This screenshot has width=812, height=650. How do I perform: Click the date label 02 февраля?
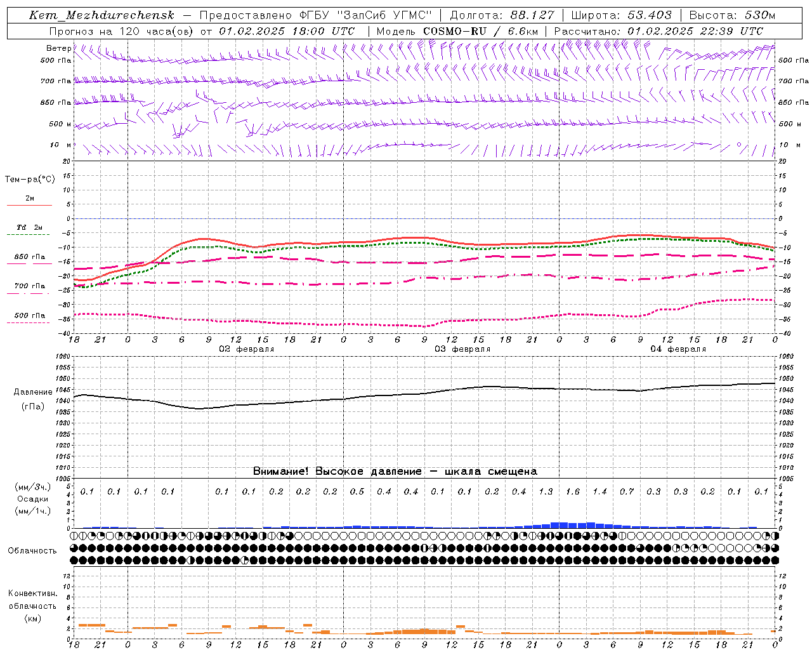click(x=247, y=349)
